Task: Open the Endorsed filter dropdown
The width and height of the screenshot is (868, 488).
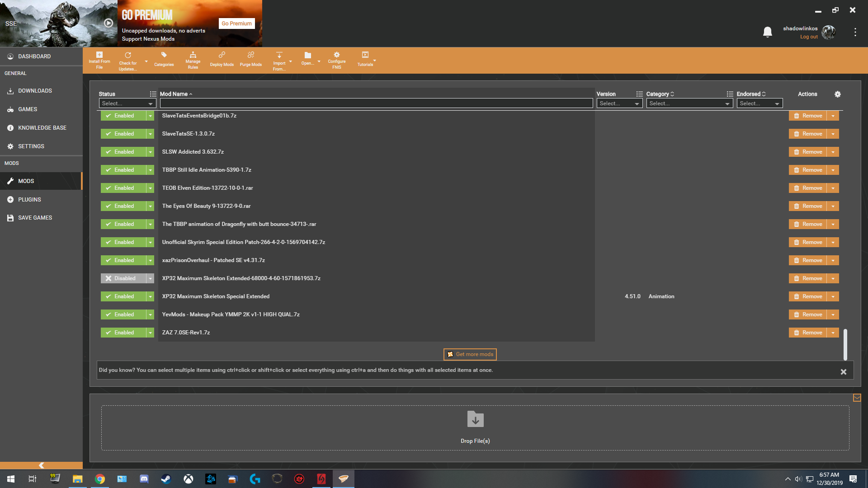Action: 759,103
